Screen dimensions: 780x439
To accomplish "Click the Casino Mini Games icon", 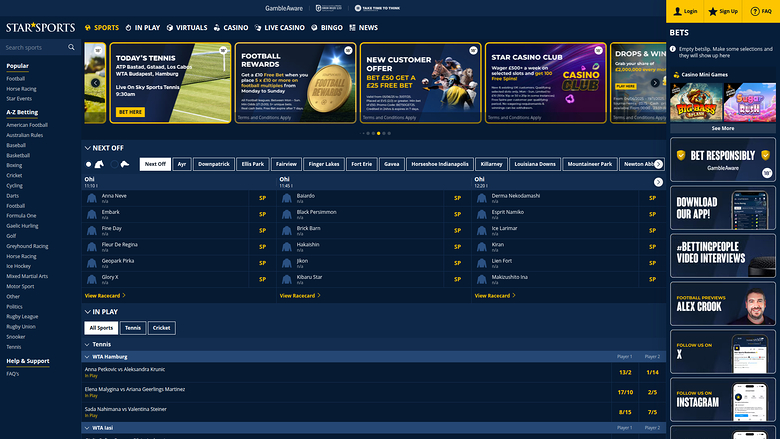I will 676,75.
